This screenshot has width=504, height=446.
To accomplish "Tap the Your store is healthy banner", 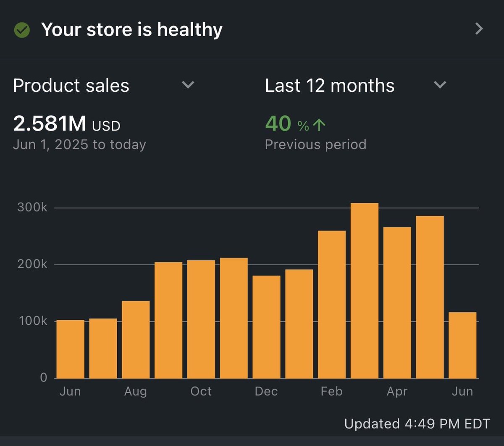I will [x=252, y=29].
